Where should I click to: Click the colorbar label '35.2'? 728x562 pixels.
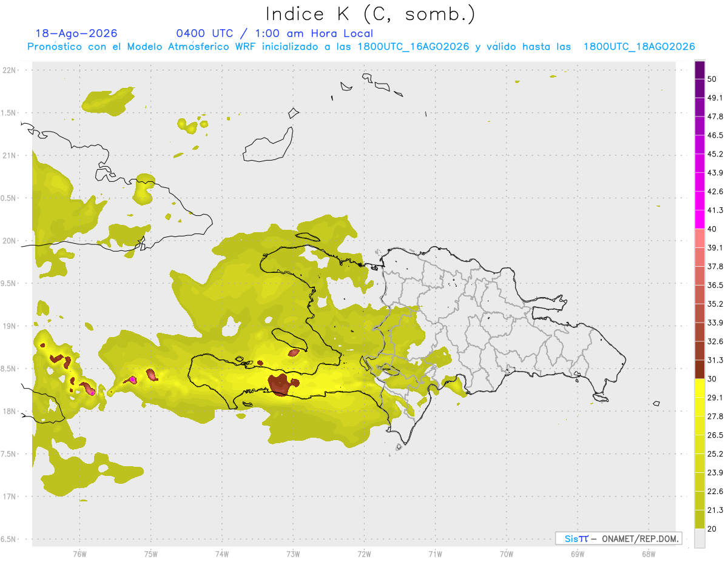(715, 304)
